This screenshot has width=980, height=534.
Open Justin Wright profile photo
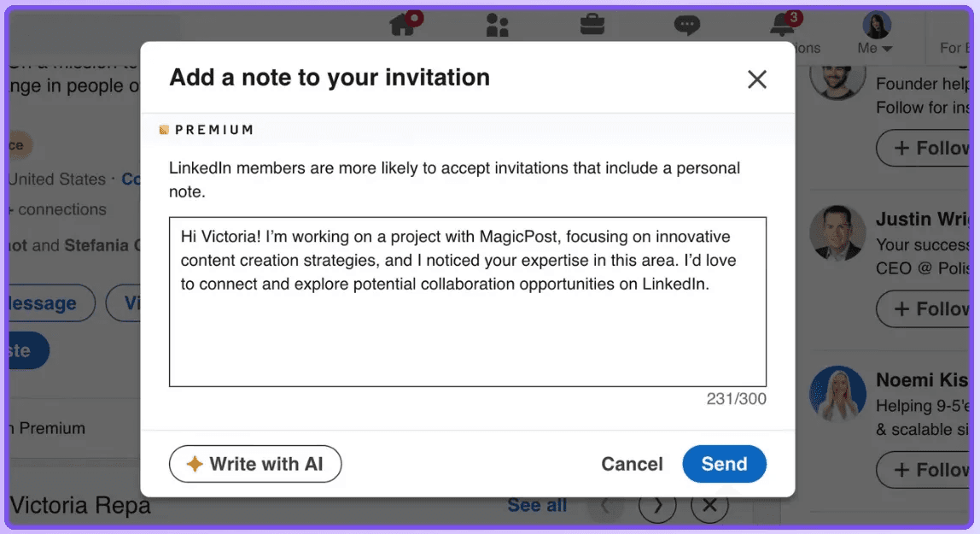pos(837,233)
